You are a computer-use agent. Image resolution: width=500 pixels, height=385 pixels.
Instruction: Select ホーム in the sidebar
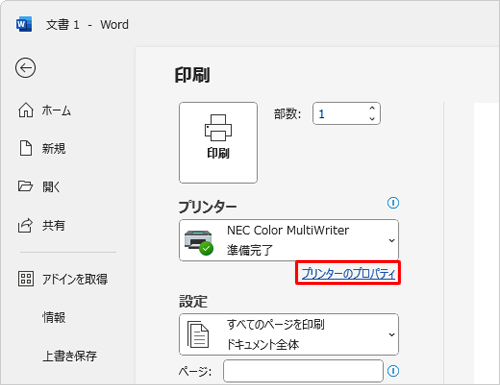click(56, 110)
